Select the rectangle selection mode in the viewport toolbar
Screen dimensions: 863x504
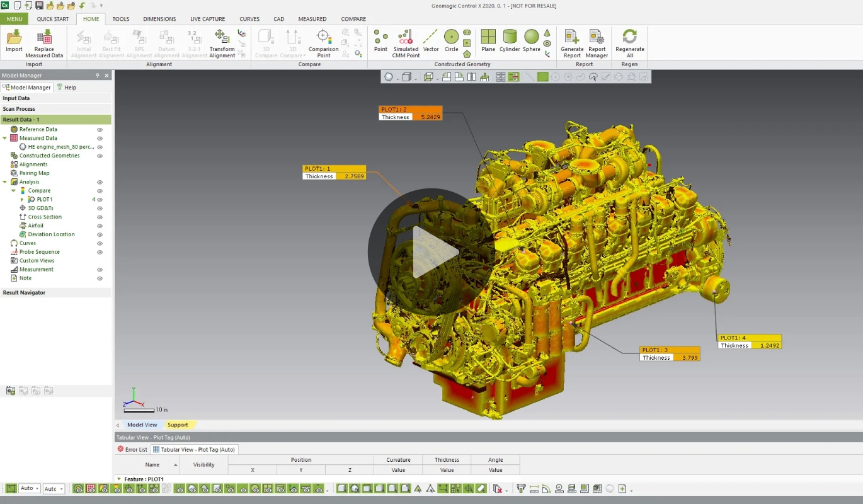pyautogui.click(x=542, y=77)
